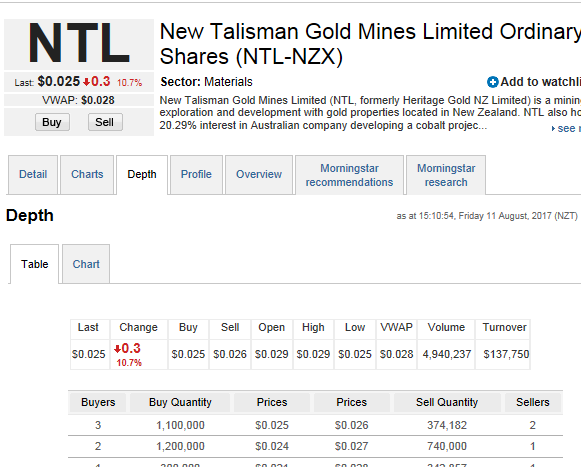Click the High column header
This screenshot has width=581, height=467.
click(313, 328)
